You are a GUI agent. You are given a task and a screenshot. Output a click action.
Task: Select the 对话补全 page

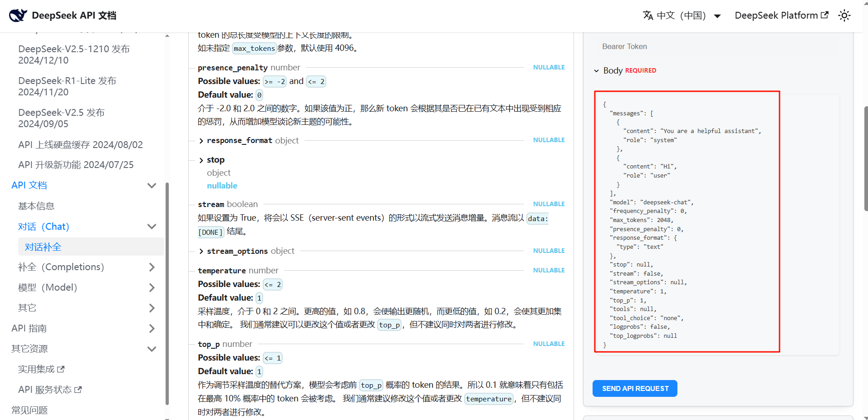click(91, 247)
